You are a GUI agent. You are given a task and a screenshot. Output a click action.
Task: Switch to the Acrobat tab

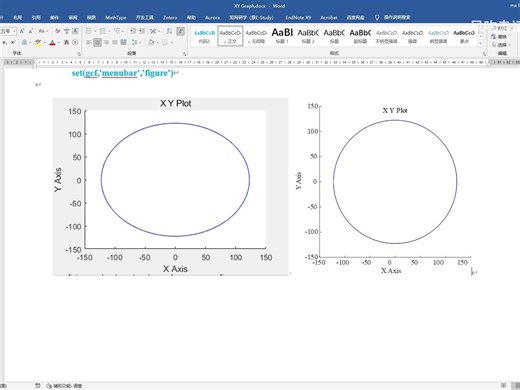(329, 17)
